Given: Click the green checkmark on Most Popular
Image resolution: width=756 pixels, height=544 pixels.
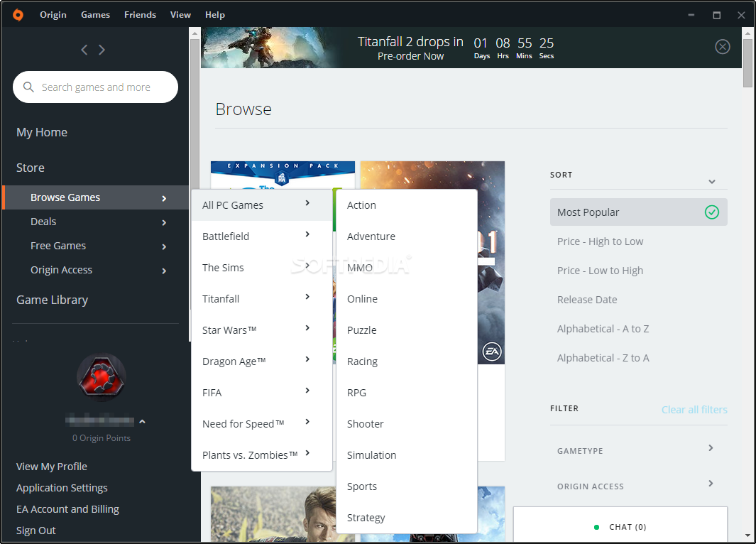Looking at the screenshot, I should (x=712, y=212).
